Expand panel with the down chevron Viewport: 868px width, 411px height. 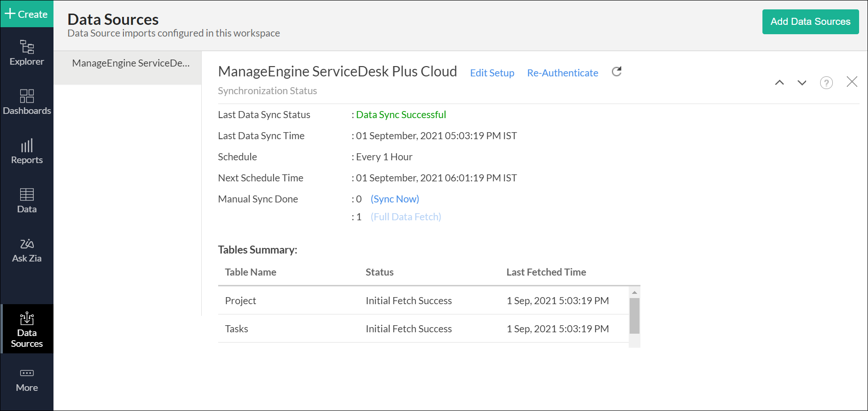tap(802, 83)
